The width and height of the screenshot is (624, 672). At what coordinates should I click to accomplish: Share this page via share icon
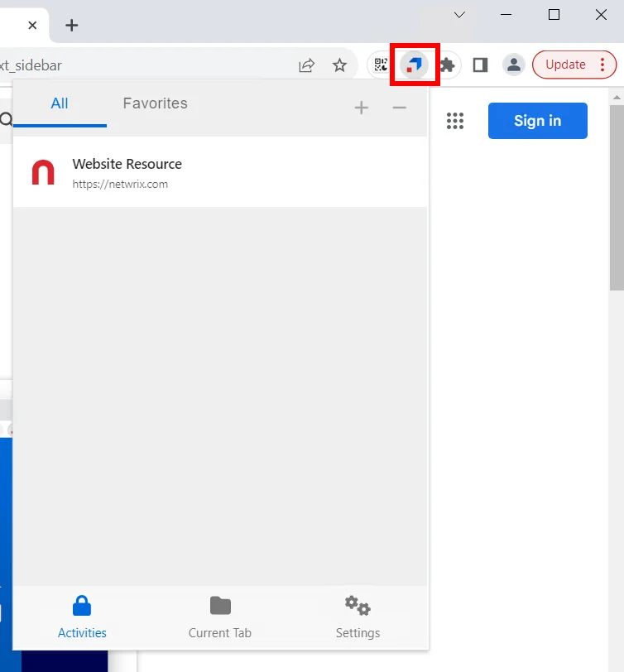click(306, 65)
